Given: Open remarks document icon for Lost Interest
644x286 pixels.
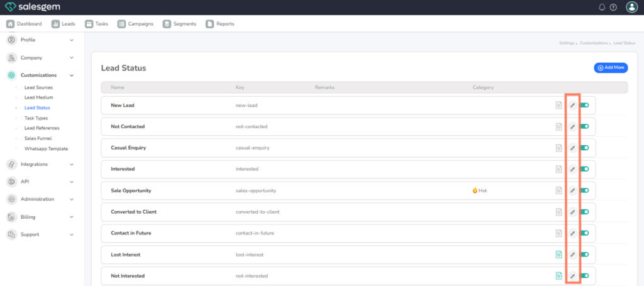Looking at the screenshot, I should [x=558, y=255].
